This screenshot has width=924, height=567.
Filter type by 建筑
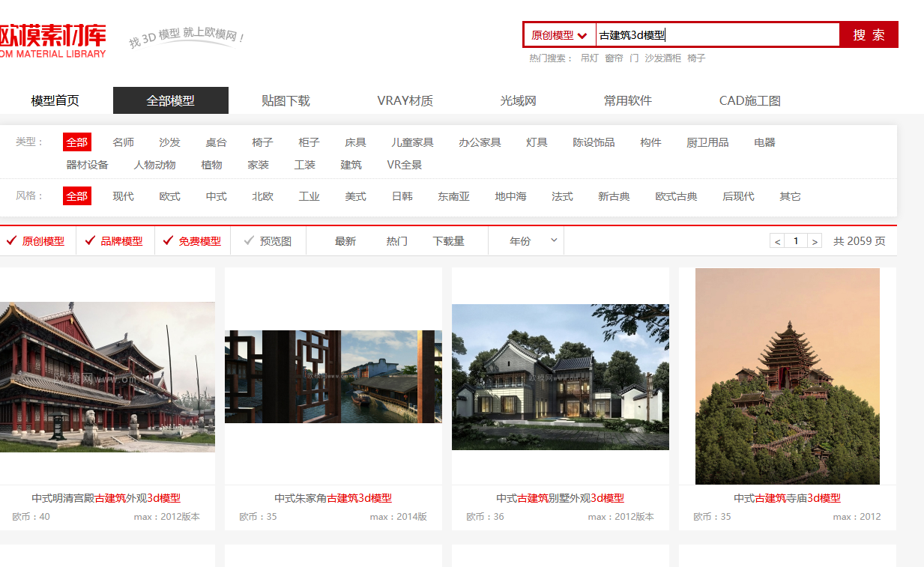pyautogui.click(x=351, y=165)
